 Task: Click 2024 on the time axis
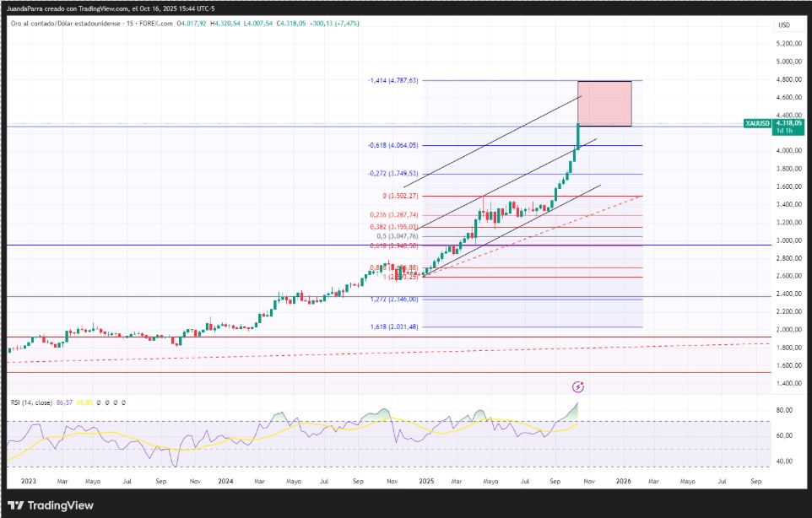pos(225,481)
